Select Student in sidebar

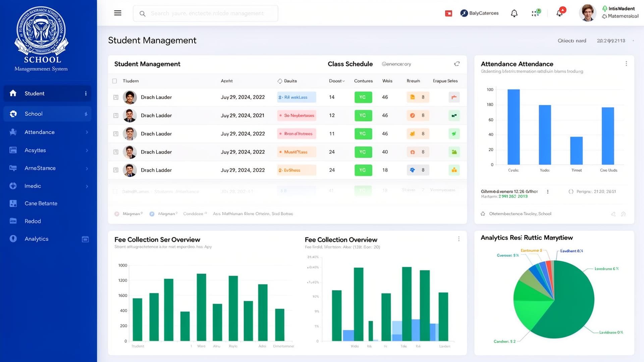[x=47, y=94]
